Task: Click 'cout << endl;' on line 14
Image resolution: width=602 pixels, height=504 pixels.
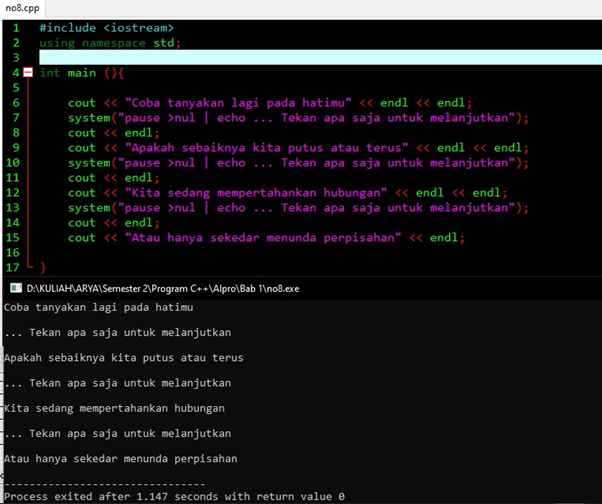Action: click(x=113, y=223)
